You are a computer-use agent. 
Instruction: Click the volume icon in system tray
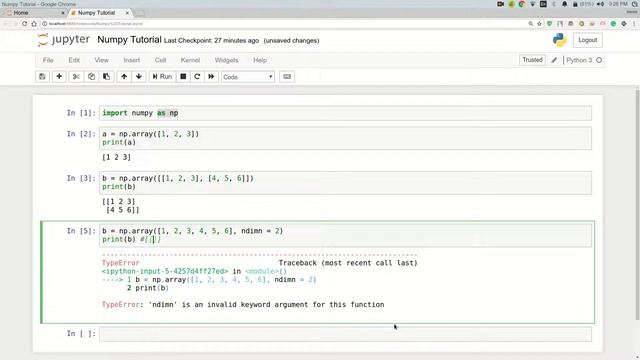point(600,4)
